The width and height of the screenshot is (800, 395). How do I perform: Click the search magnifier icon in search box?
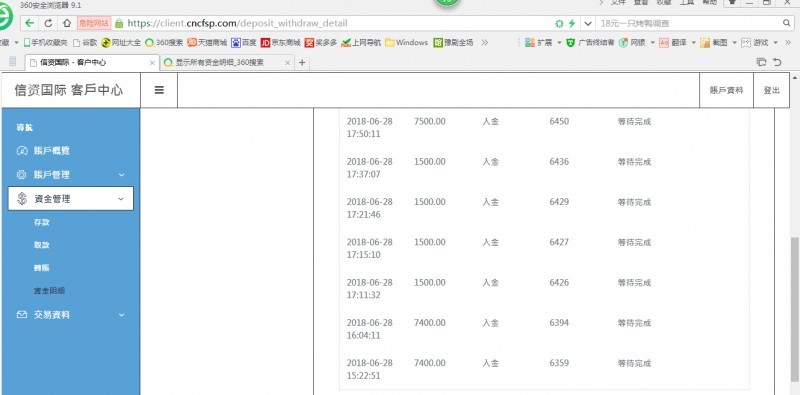tap(787, 23)
